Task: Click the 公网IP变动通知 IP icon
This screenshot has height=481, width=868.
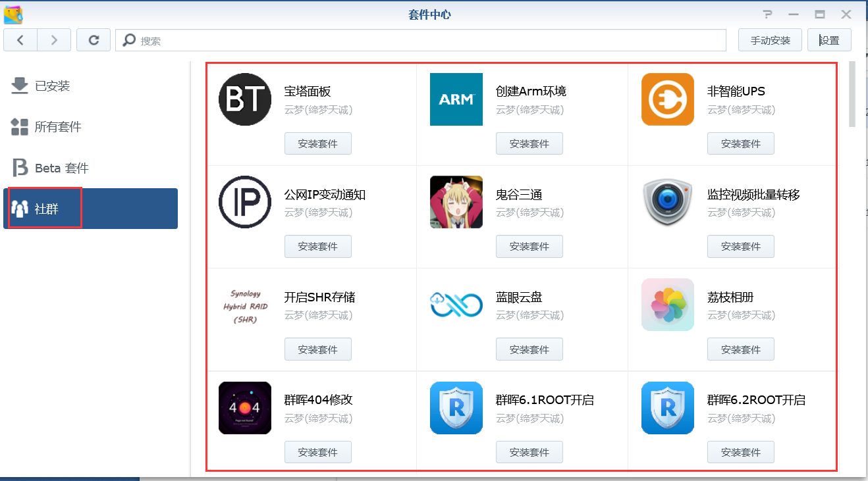Action: [x=244, y=202]
